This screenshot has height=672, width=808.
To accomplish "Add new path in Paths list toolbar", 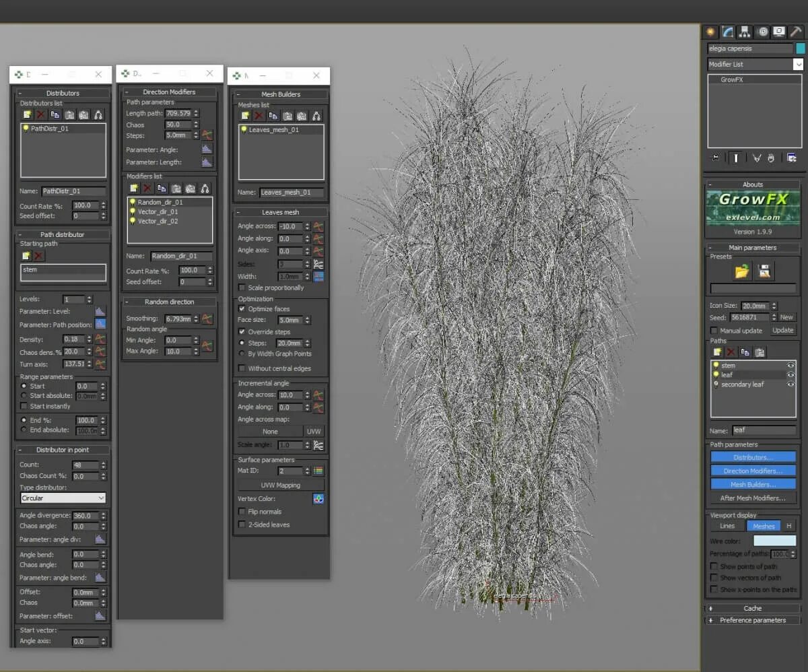I will 718,351.
